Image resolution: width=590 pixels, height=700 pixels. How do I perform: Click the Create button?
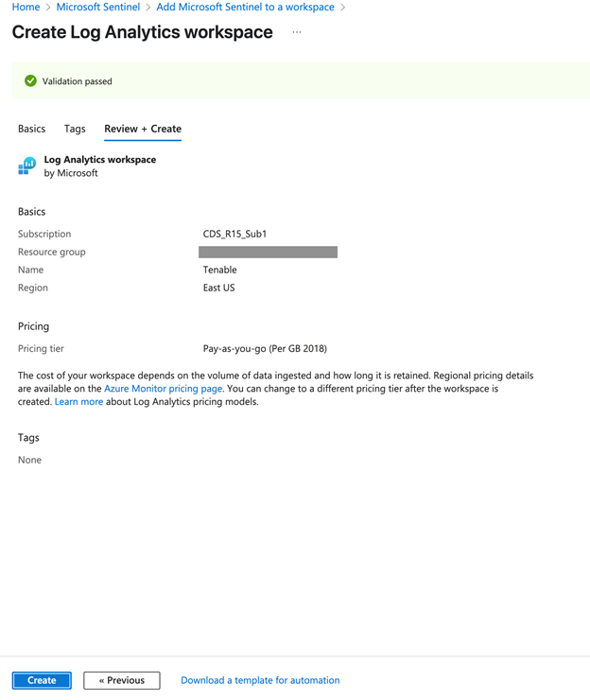(x=42, y=680)
